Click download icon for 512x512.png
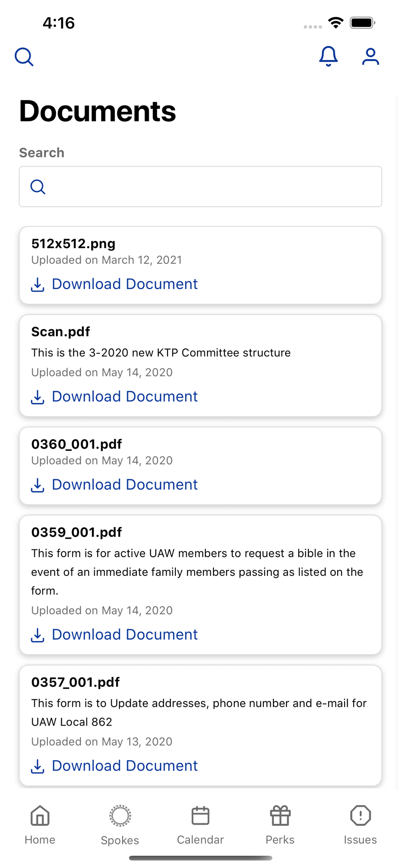This screenshot has width=401, height=868. pyautogui.click(x=38, y=285)
